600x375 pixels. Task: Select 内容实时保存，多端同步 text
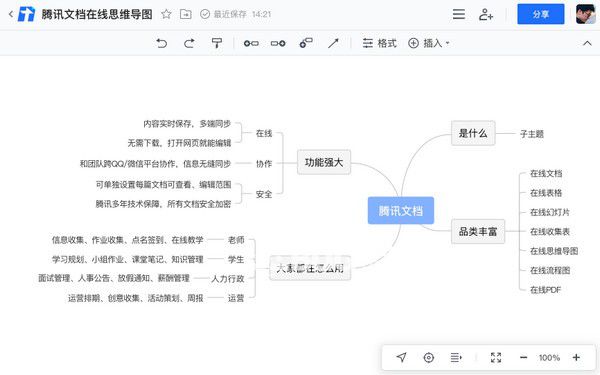coord(187,124)
